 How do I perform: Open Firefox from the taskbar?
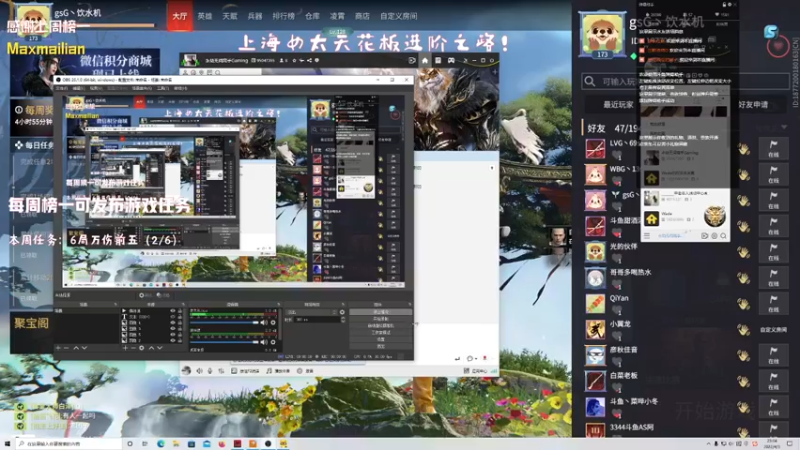coord(222,444)
